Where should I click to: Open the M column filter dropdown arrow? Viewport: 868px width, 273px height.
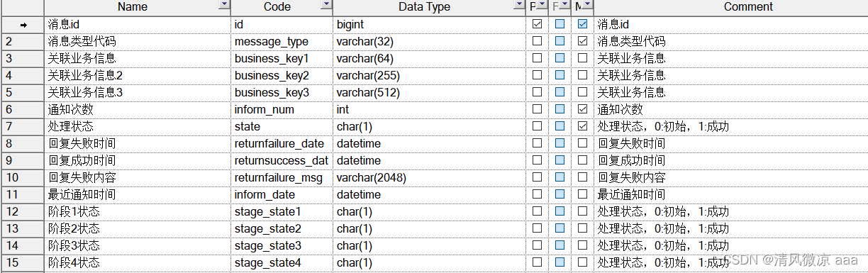(x=587, y=6)
